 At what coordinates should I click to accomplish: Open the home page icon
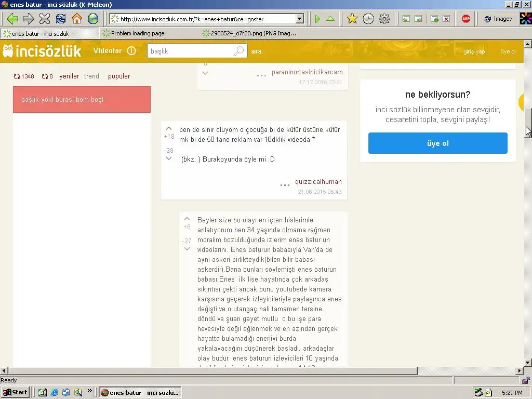click(x=77, y=19)
